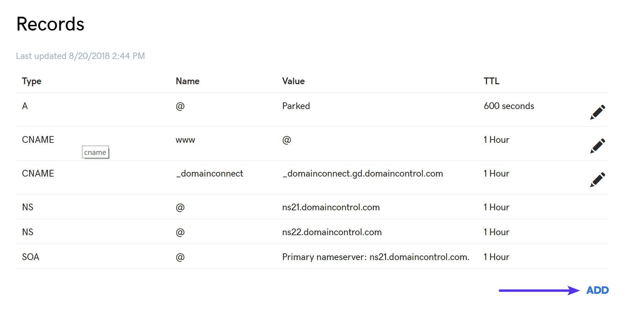The image size is (644, 324).
Task: Select the TTL column header
Action: tap(491, 81)
